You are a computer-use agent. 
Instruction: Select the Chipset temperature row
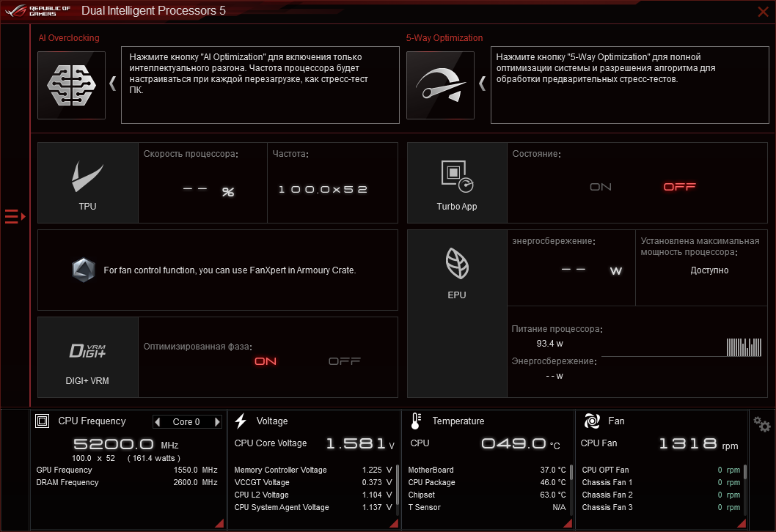487,495
